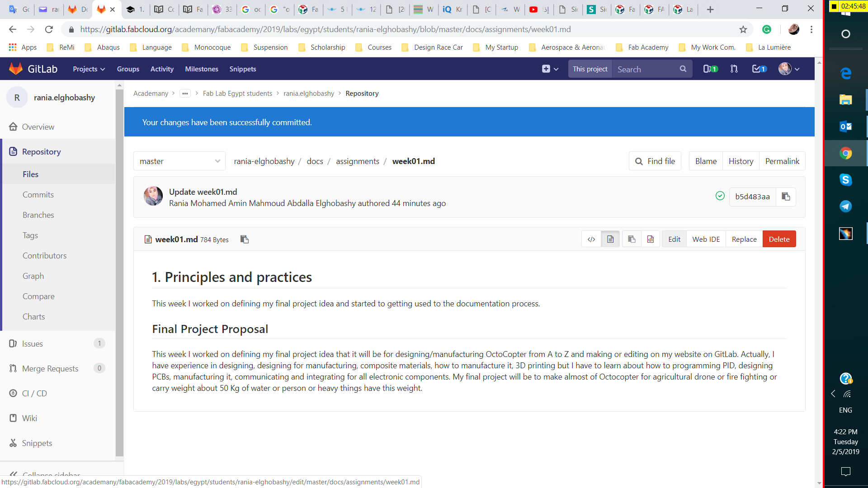Display source view of the file
Screen dimensions: 868x488
pyautogui.click(x=591, y=239)
